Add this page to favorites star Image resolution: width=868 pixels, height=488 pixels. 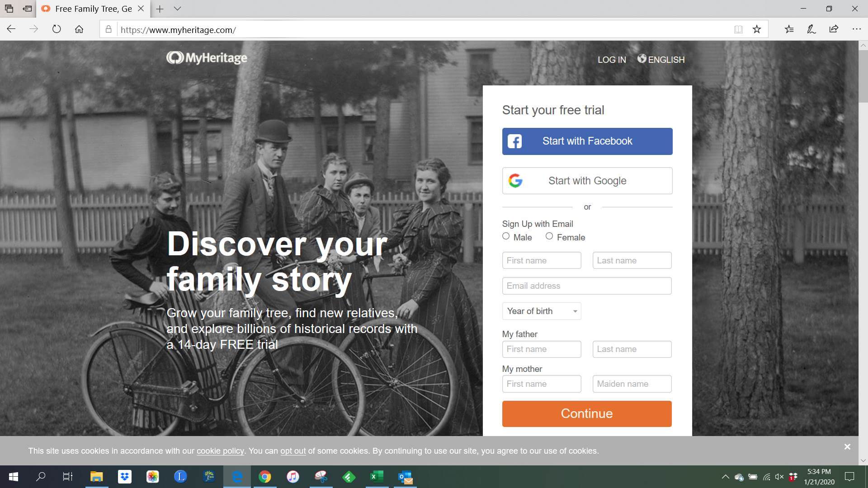click(x=757, y=29)
